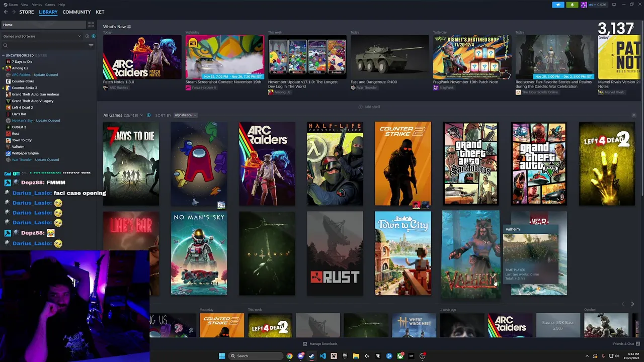
Task: Click the recent activity clock filter
Action: 87,36
